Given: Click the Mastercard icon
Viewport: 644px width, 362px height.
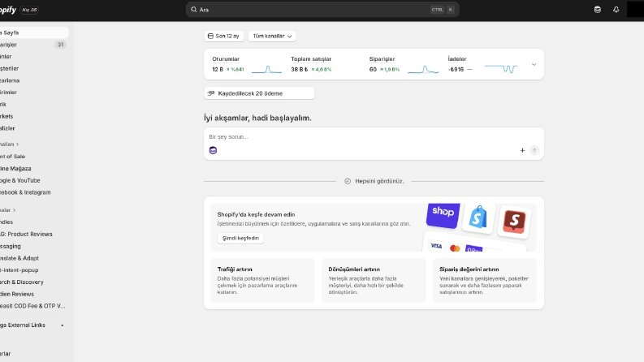Looking at the screenshot, I should coord(455,248).
